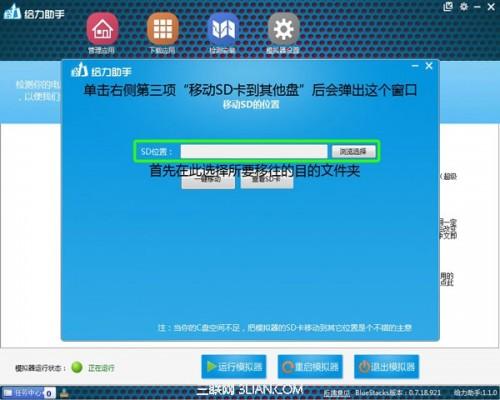
Task: Click the dialog's bottom note about C盘空间不足
Action: coord(285,328)
